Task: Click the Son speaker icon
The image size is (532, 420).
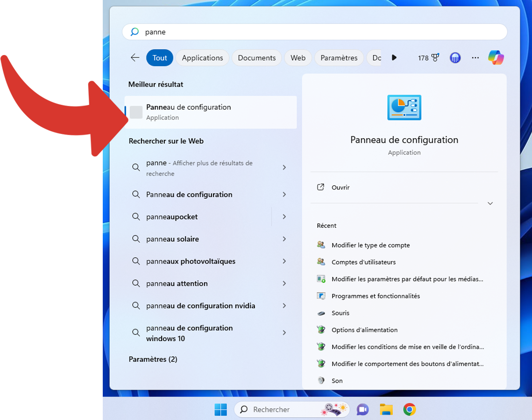Action: click(321, 380)
